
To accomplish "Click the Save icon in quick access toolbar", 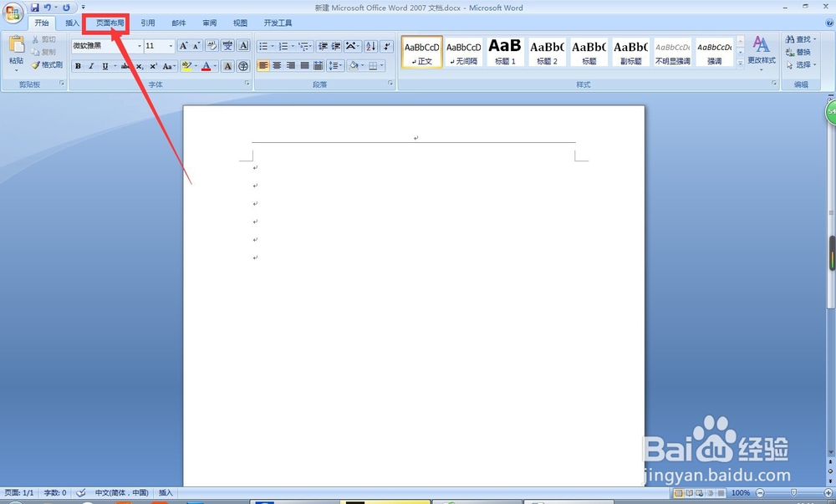I will coord(34,8).
